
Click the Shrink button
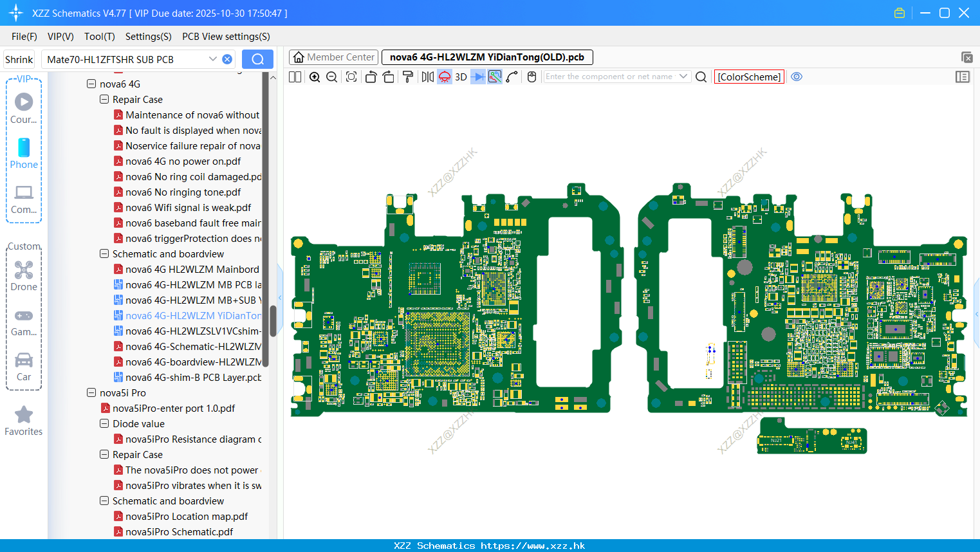19,59
